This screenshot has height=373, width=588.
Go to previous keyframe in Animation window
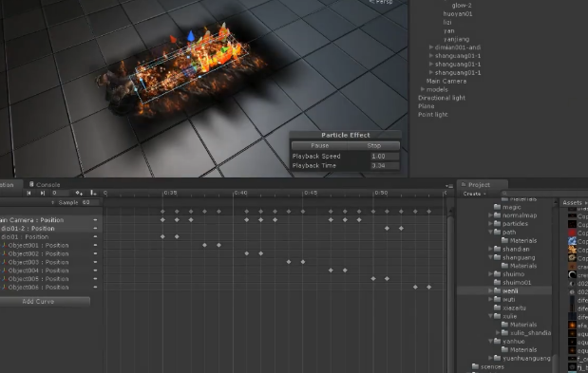coord(28,193)
